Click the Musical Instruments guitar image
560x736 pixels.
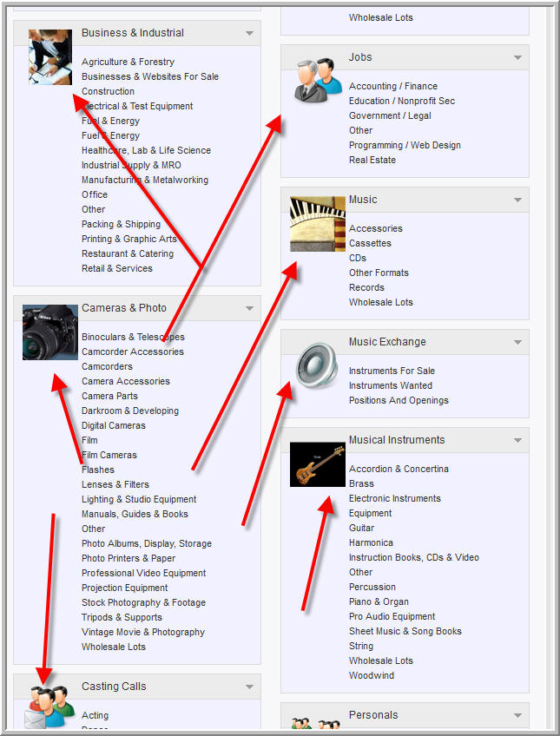pyautogui.click(x=317, y=464)
